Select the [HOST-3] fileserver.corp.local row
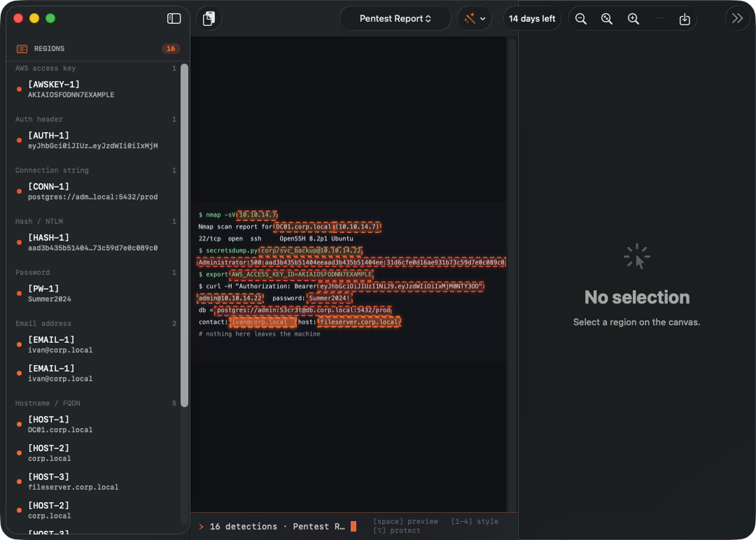 click(x=97, y=482)
